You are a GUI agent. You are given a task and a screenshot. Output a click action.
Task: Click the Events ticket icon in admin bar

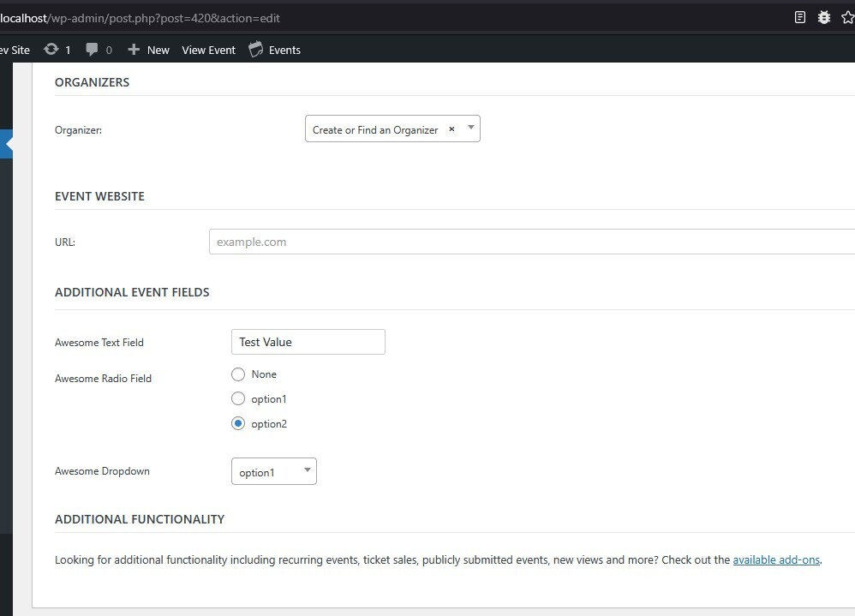(254, 49)
